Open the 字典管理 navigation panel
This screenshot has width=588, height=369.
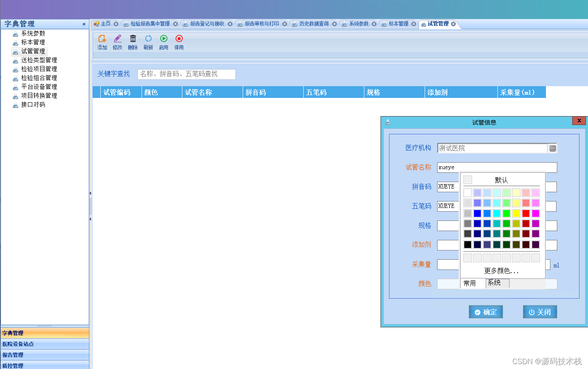click(x=45, y=333)
